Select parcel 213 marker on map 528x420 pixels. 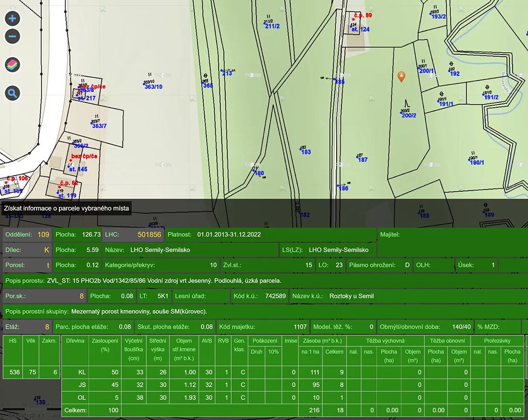point(227,73)
